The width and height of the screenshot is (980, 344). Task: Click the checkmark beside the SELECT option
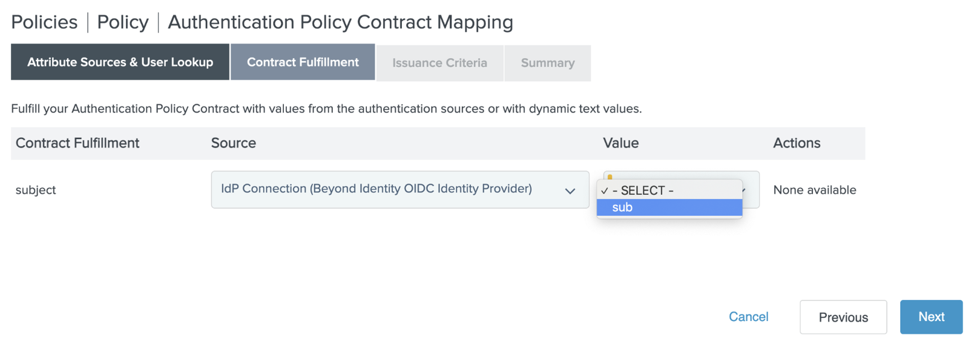point(604,190)
